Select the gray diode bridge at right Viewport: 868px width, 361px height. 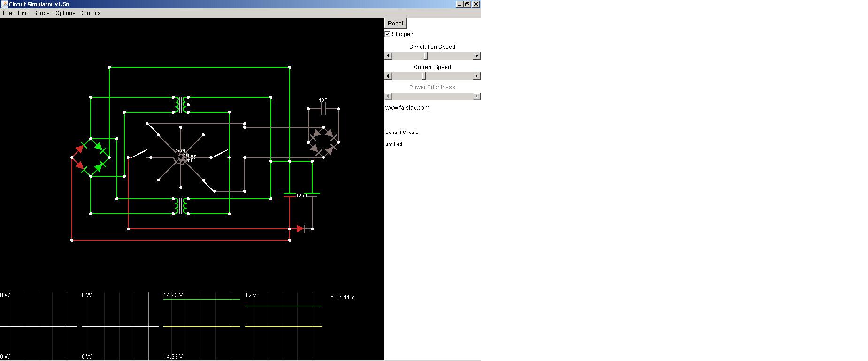(323, 142)
